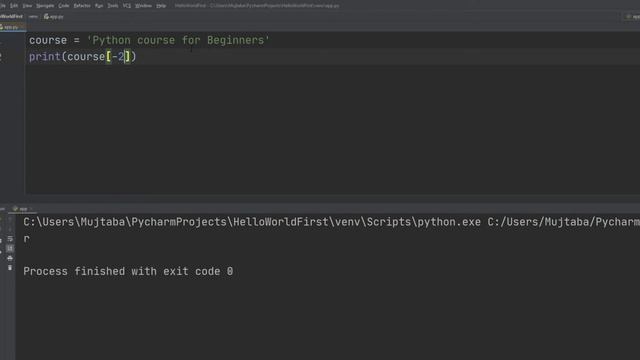Open the Navigate menu
This screenshot has width=640, height=360.
(x=45, y=6)
